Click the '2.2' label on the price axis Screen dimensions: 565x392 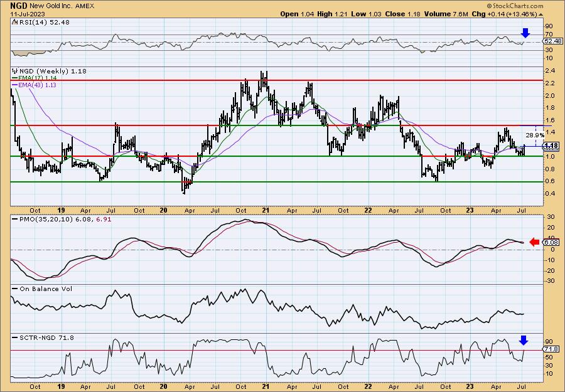tap(550, 83)
